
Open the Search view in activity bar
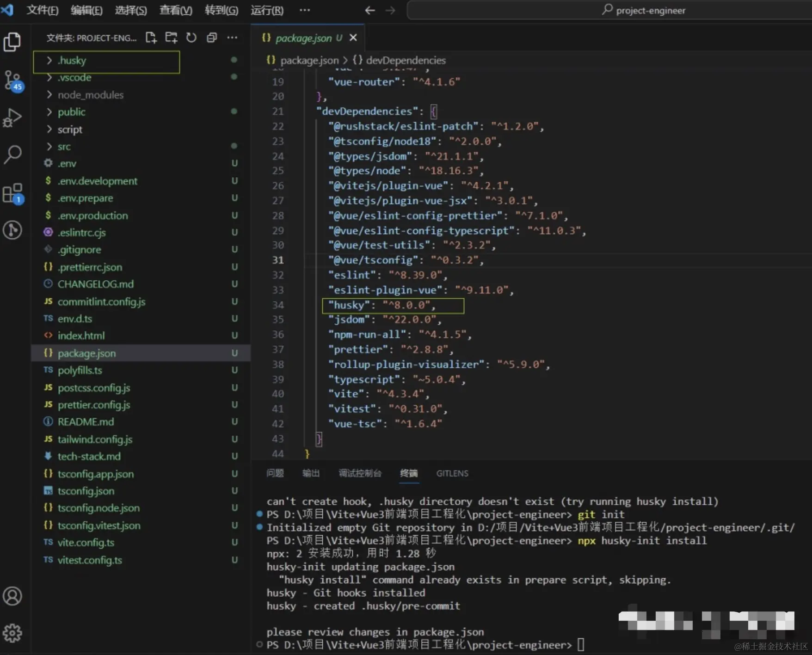click(12, 154)
